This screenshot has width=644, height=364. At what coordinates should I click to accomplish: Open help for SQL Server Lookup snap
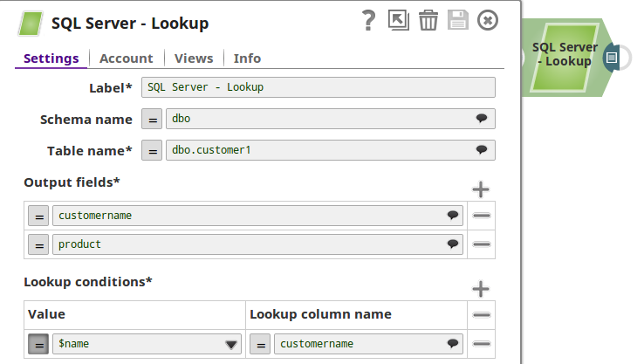tap(368, 20)
